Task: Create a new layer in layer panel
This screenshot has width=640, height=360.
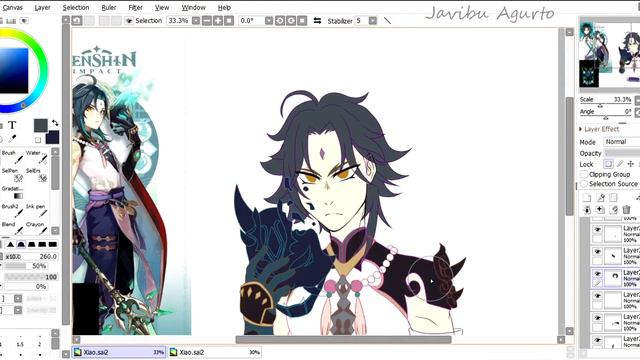Action: (587, 198)
